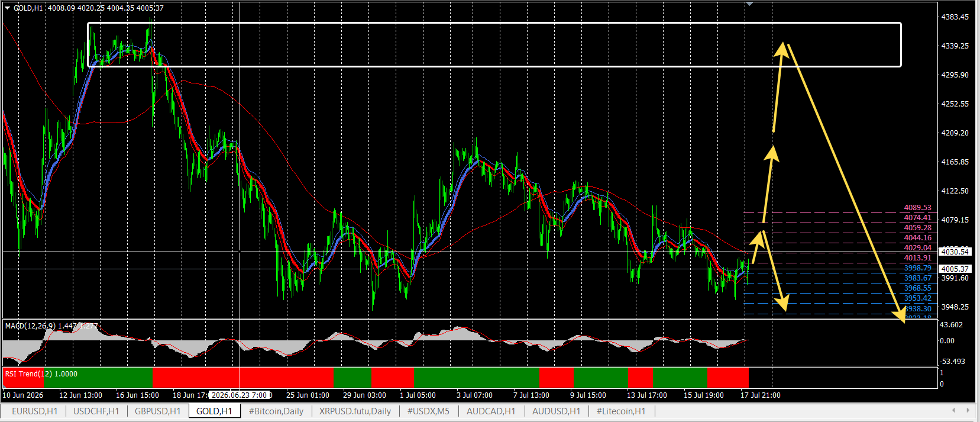980x422 pixels.
Task: Open the #Bitcoin,Daily chart tab
Action: click(276, 411)
